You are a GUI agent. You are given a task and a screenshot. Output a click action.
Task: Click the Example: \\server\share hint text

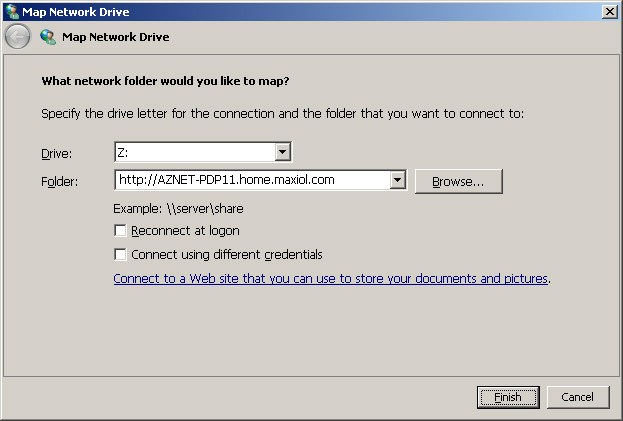click(x=177, y=209)
